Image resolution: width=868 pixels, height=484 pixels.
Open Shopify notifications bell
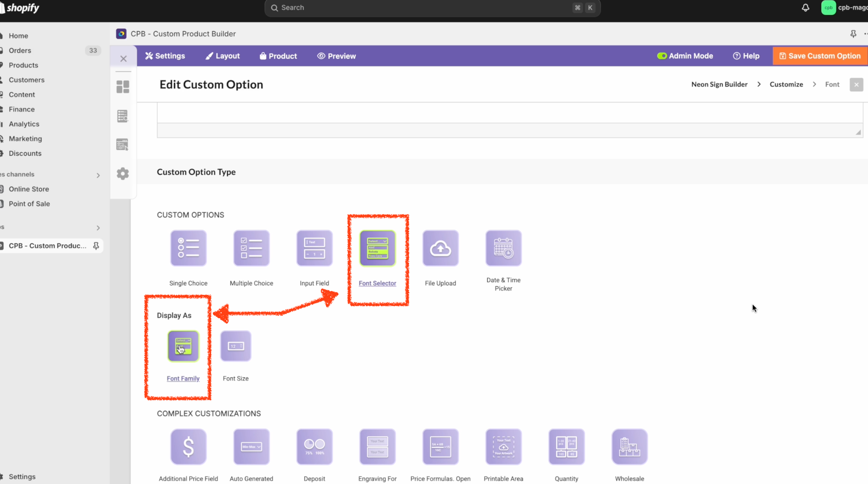click(x=805, y=8)
